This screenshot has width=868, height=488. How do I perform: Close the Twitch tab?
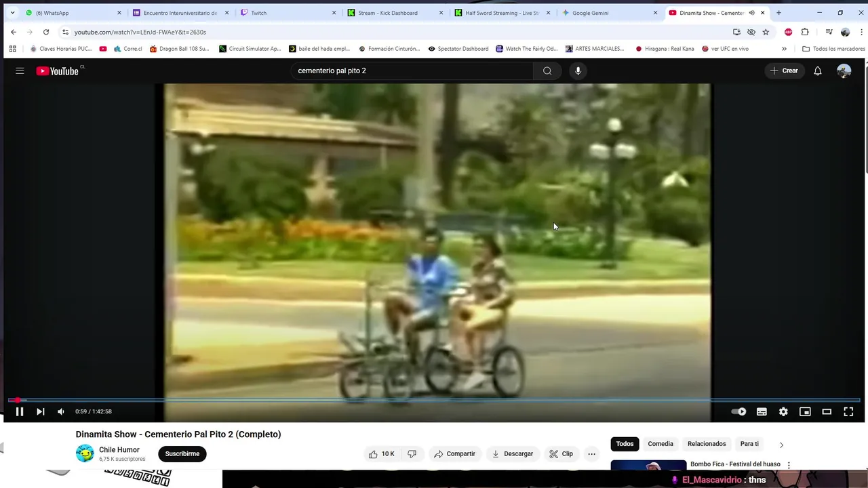[334, 13]
